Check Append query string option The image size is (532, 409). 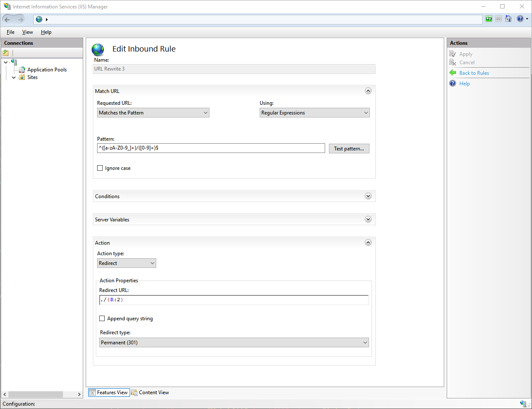tap(102, 319)
